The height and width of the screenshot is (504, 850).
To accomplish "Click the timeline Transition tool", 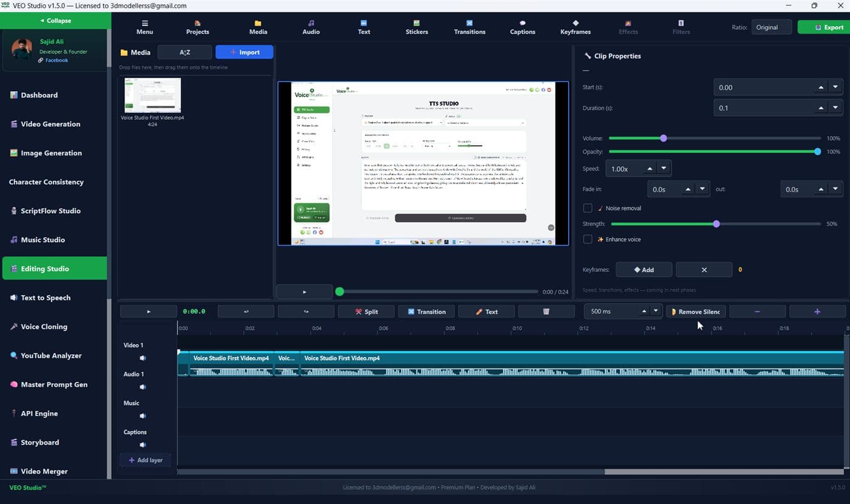I will pos(426,312).
